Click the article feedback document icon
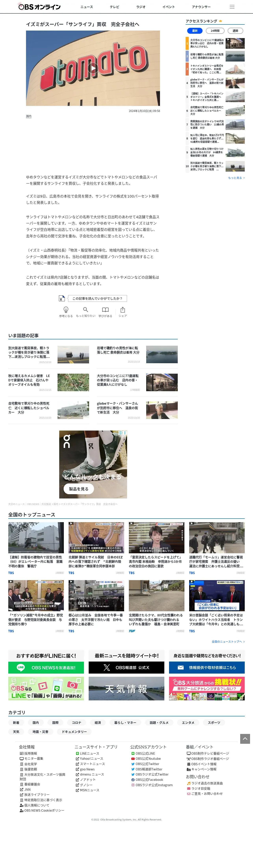The height and width of the screenshot is (868, 253). pos(62,298)
